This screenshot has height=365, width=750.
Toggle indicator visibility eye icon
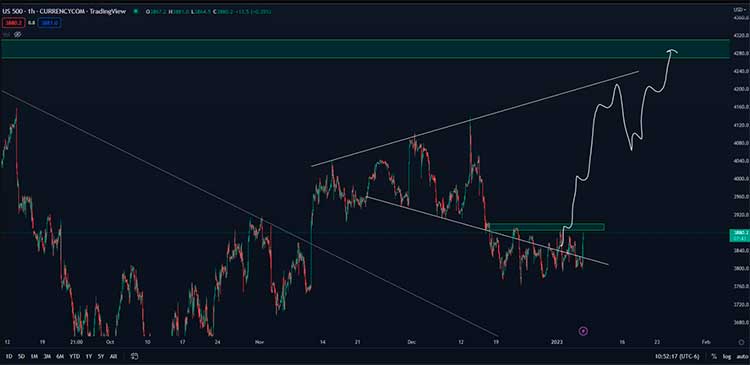tap(17, 34)
